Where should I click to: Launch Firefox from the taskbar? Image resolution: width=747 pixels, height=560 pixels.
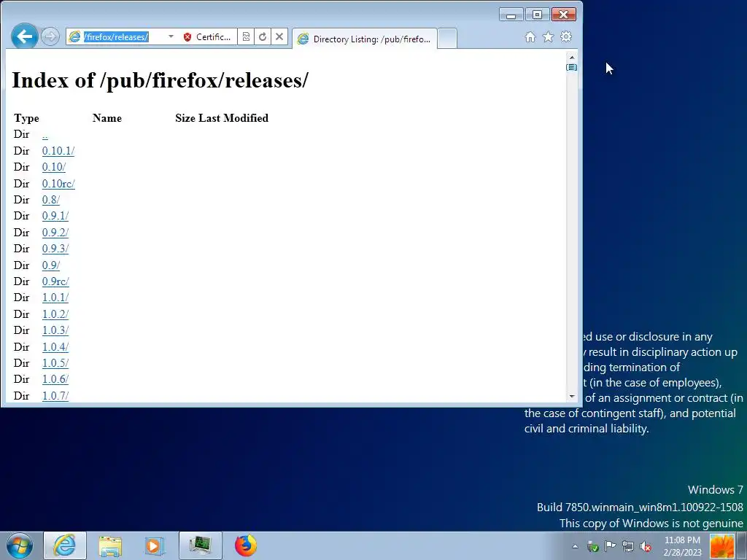pos(245,545)
